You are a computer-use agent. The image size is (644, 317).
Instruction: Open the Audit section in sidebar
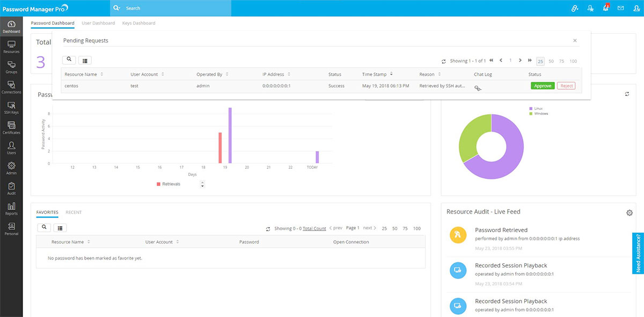11,189
